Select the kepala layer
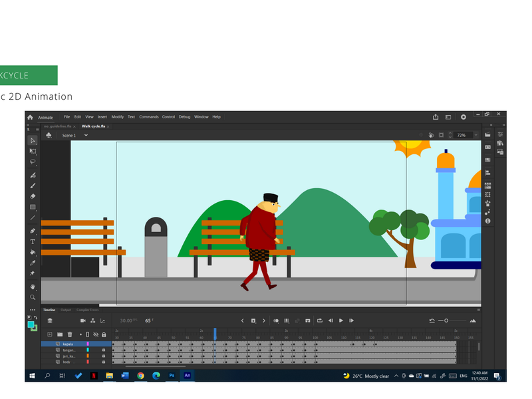Screen dimensions: 532x399 pyautogui.click(x=68, y=344)
